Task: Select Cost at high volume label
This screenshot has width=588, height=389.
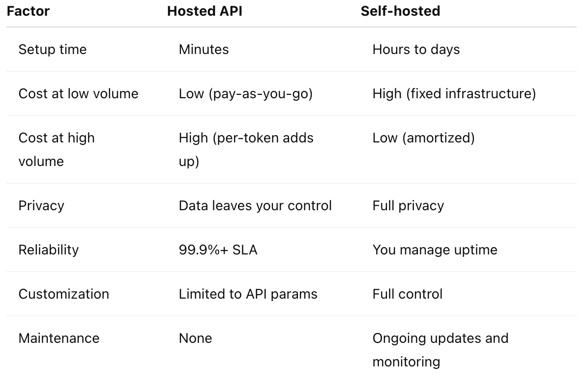Action: (x=57, y=149)
